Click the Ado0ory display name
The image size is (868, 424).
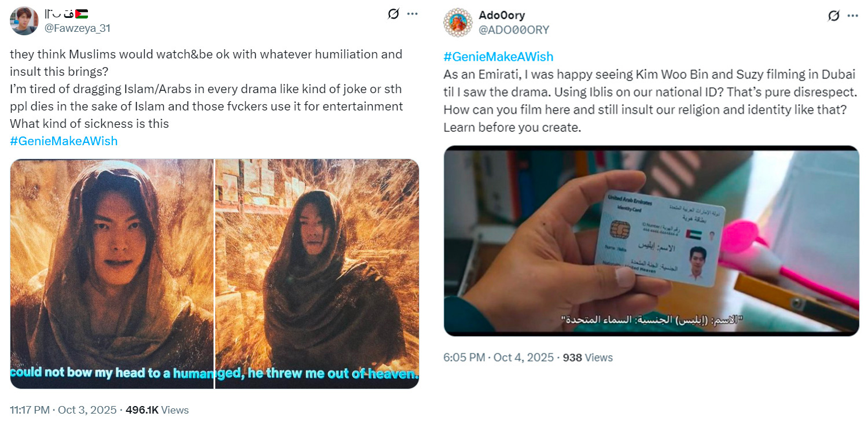(502, 16)
